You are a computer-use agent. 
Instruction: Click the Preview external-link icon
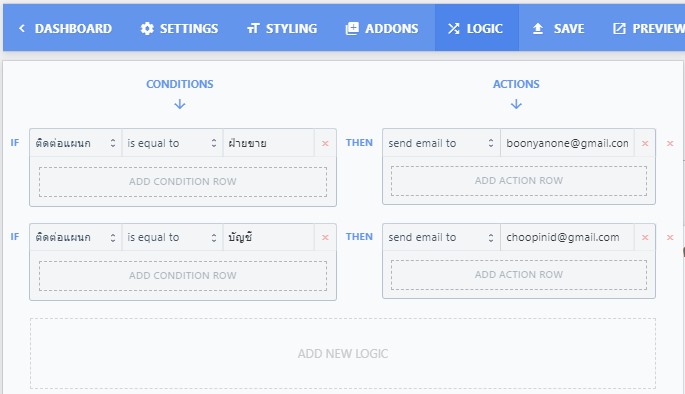pyautogui.click(x=619, y=28)
